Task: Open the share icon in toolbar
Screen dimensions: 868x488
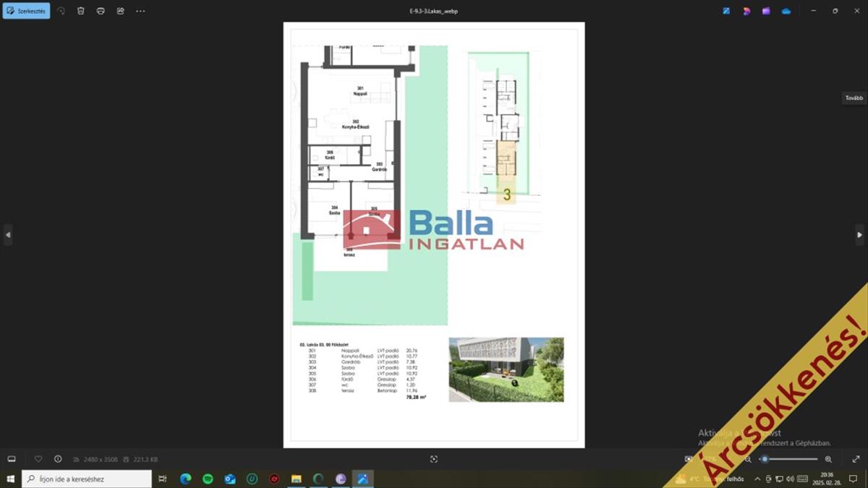Action: (120, 11)
